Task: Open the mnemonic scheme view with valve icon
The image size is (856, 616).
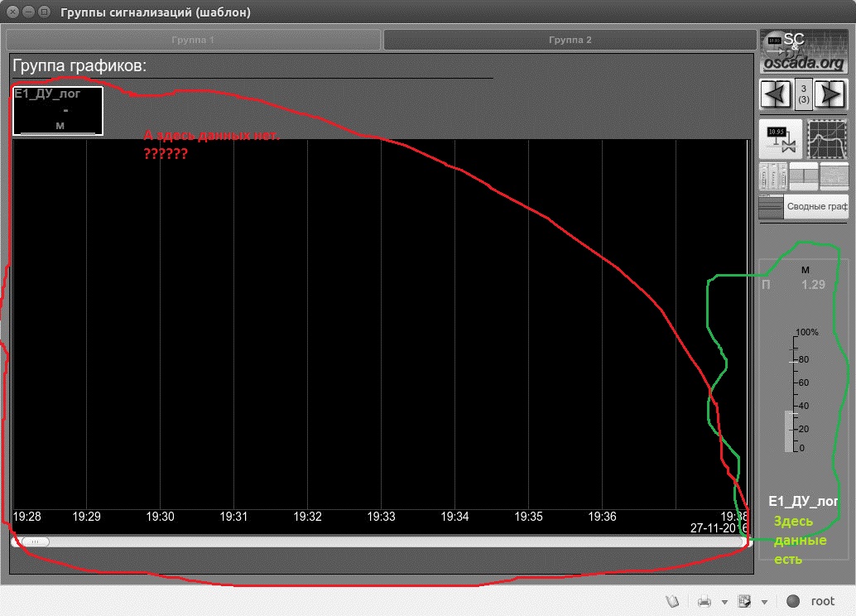Action: point(781,138)
